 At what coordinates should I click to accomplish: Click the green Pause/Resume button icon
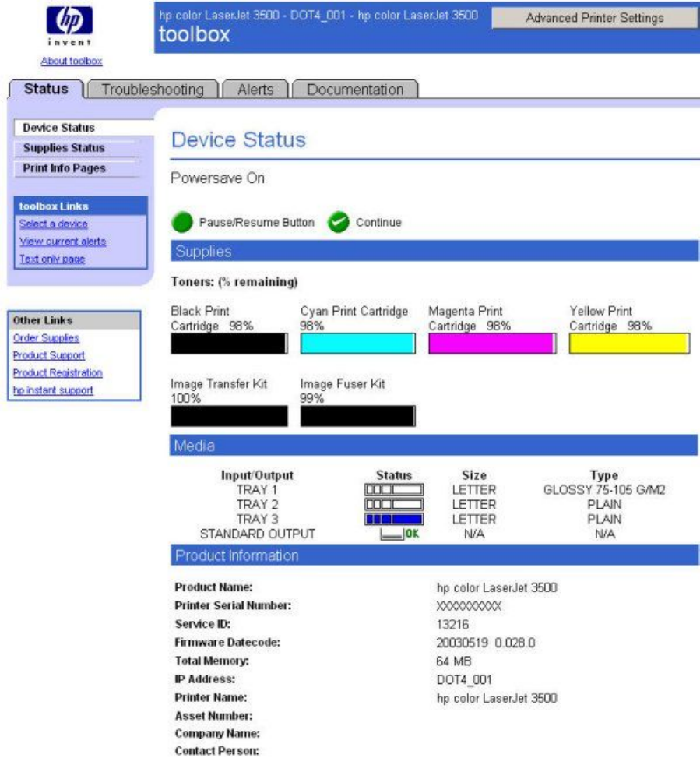182,222
